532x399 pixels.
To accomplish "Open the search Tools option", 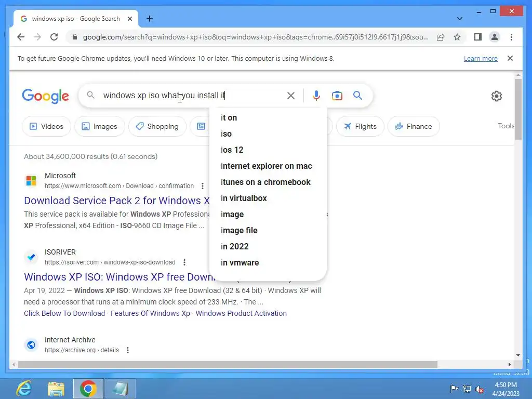I will [506, 126].
